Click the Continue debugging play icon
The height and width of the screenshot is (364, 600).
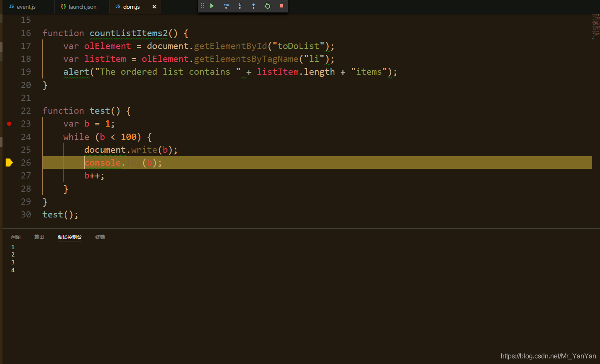click(x=212, y=6)
